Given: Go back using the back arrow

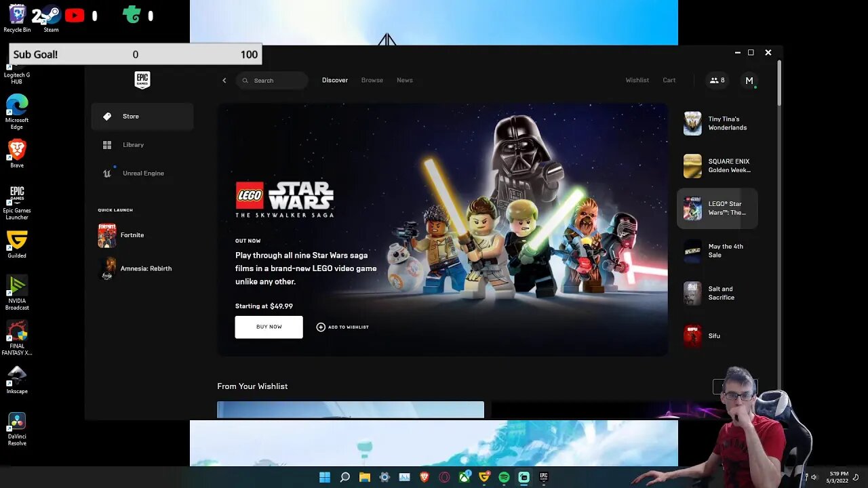Looking at the screenshot, I should coord(224,81).
